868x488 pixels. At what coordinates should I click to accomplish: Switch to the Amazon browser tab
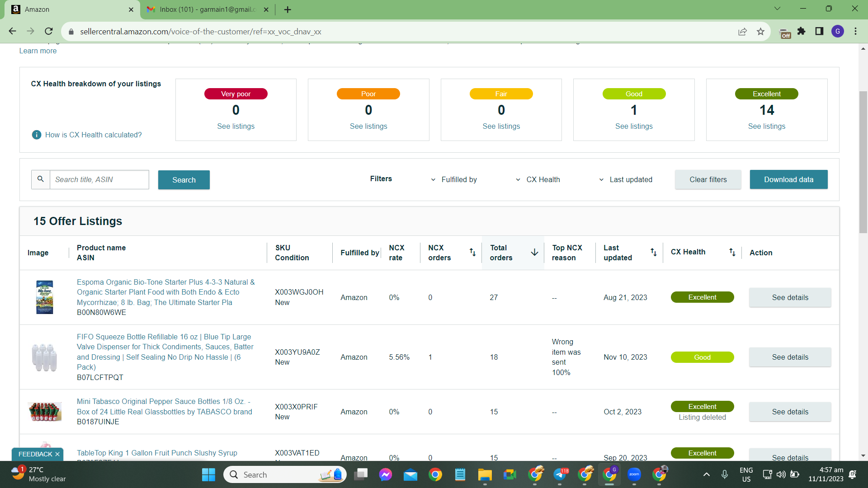[72, 9]
